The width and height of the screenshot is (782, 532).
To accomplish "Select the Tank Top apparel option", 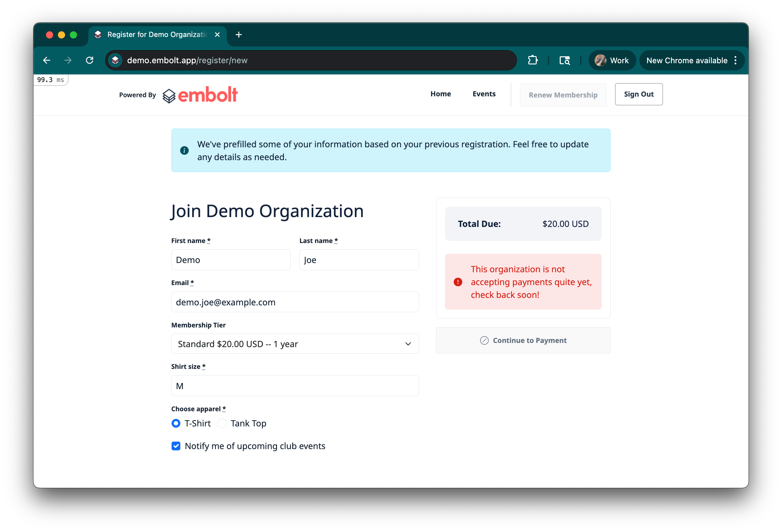I will click(x=222, y=423).
